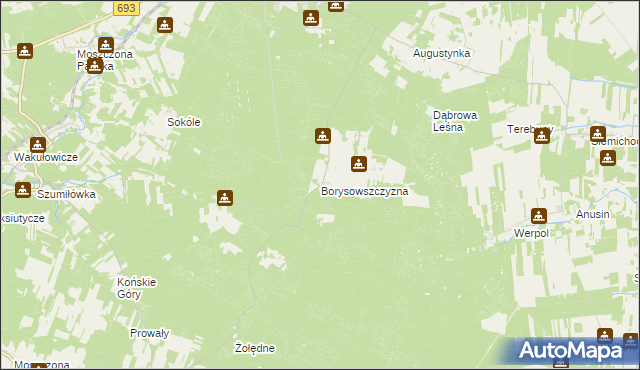This screenshot has height=370, width=640.
Task: Click the marker icon above Moszczona Pańska label
Action: click(x=106, y=45)
